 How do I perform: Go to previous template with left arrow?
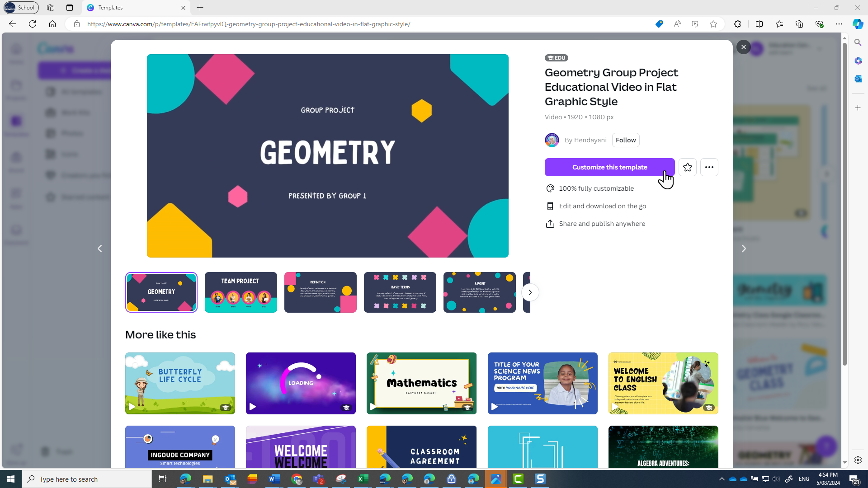click(x=100, y=249)
